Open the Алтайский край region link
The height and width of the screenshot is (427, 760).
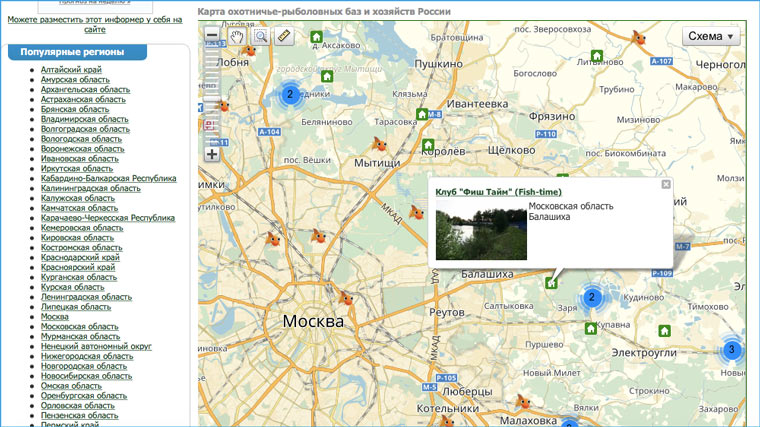[x=71, y=70]
